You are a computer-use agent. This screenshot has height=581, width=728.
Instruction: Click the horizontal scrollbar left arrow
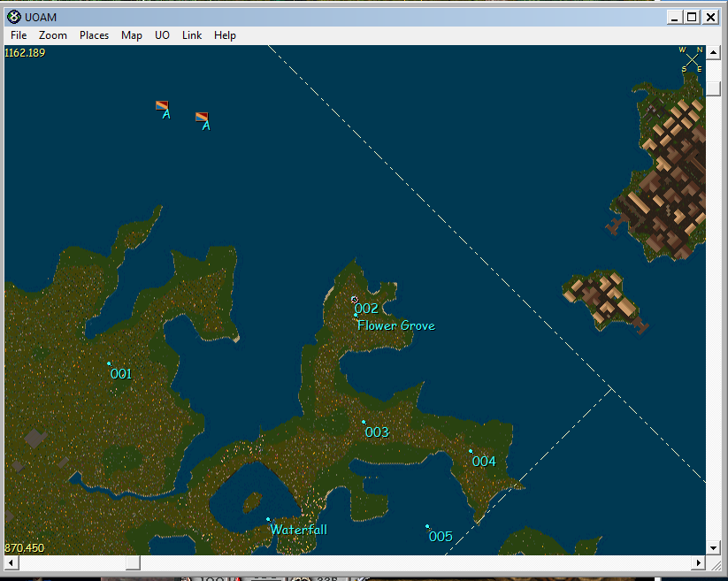point(11,563)
